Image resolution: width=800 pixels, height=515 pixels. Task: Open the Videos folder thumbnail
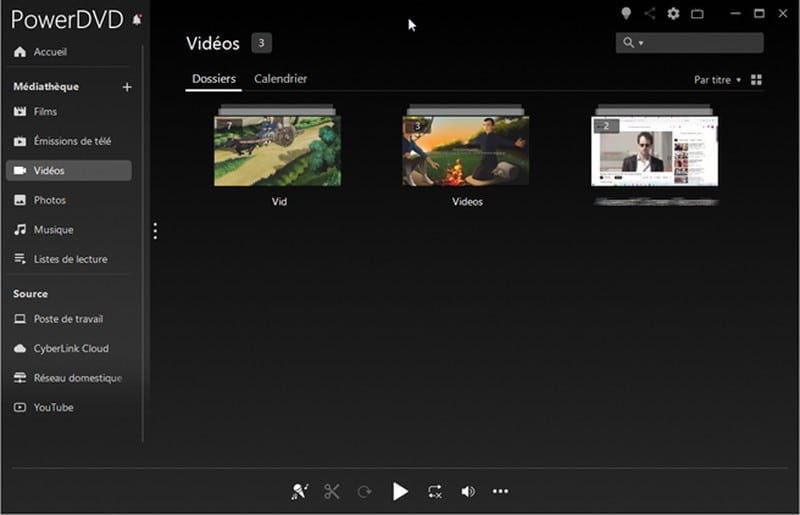[466, 146]
